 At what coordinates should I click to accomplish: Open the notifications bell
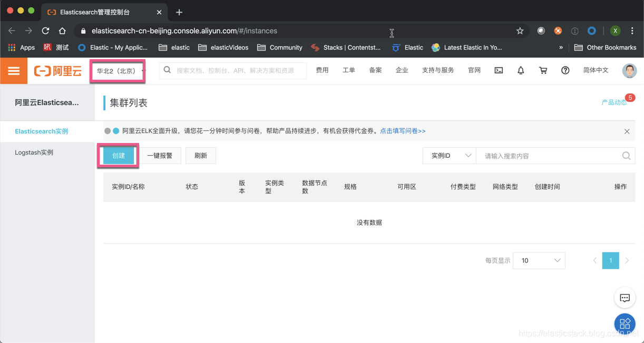point(521,71)
